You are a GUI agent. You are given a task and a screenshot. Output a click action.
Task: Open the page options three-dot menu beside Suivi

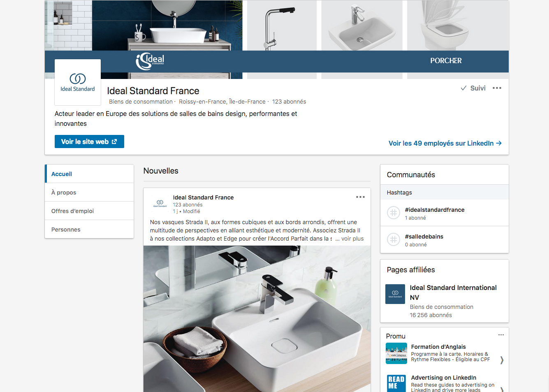pos(497,88)
